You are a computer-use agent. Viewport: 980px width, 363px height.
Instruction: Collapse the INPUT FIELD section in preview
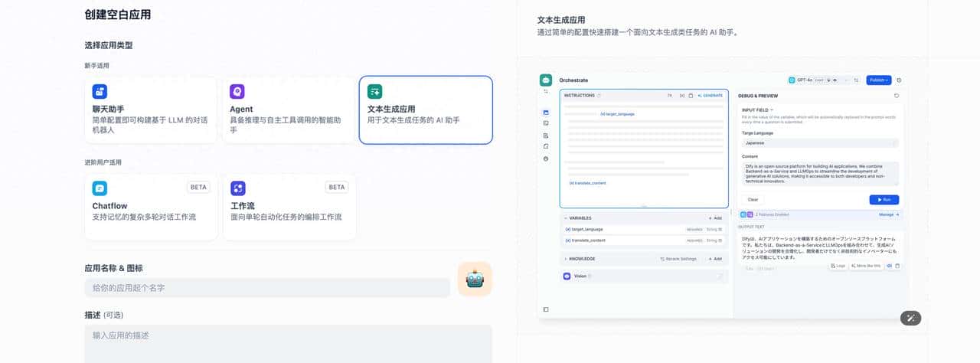[757, 110]
